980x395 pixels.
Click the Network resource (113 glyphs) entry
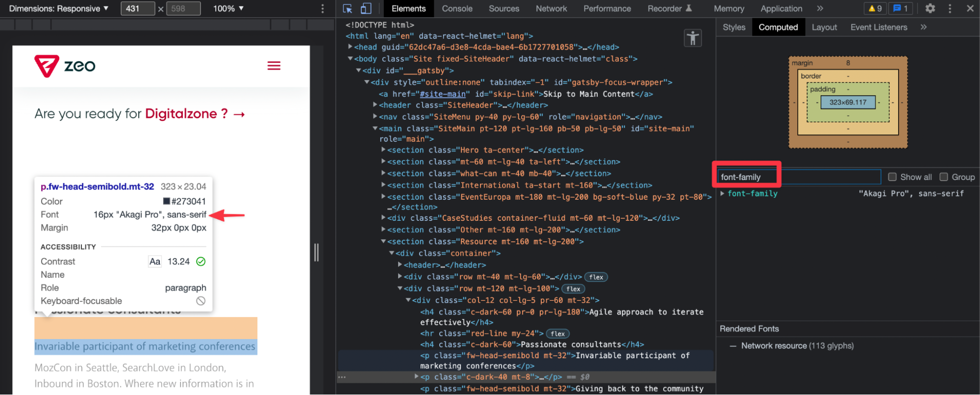797,346
